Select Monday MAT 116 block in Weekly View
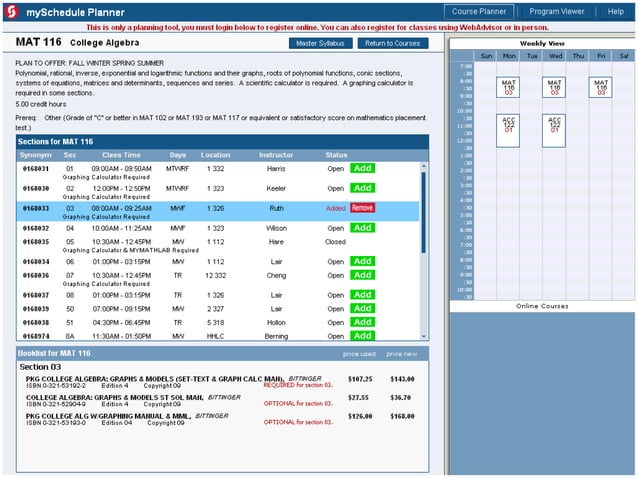Viewport: 638px width, 478px height. [508, 88]
